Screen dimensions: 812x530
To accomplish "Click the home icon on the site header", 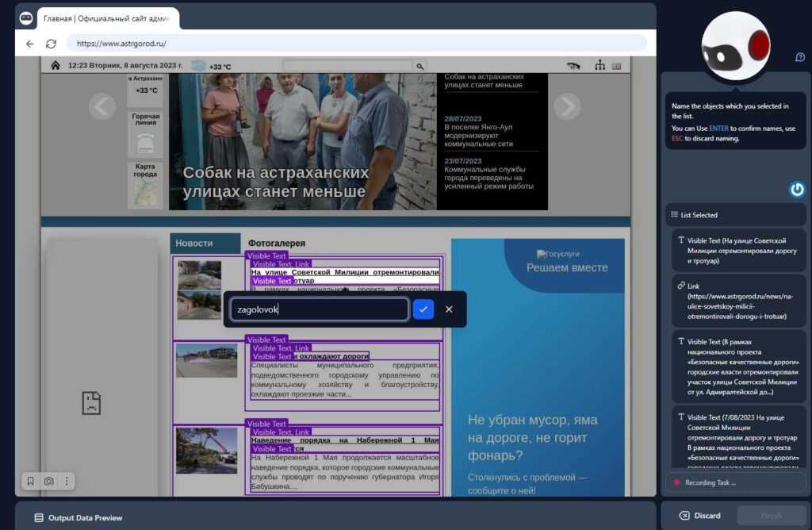I will pos(56,65).
